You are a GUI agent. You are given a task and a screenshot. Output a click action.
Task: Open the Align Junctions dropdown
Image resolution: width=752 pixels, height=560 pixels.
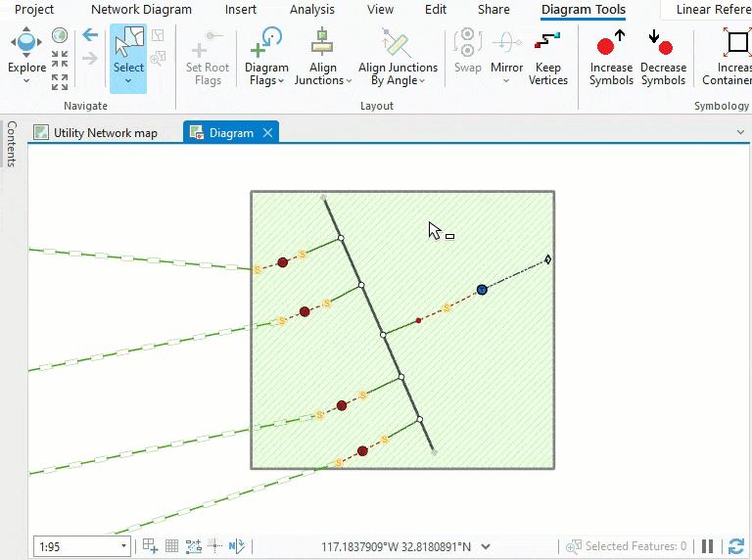pyautogui.click(x=349, y=81)
